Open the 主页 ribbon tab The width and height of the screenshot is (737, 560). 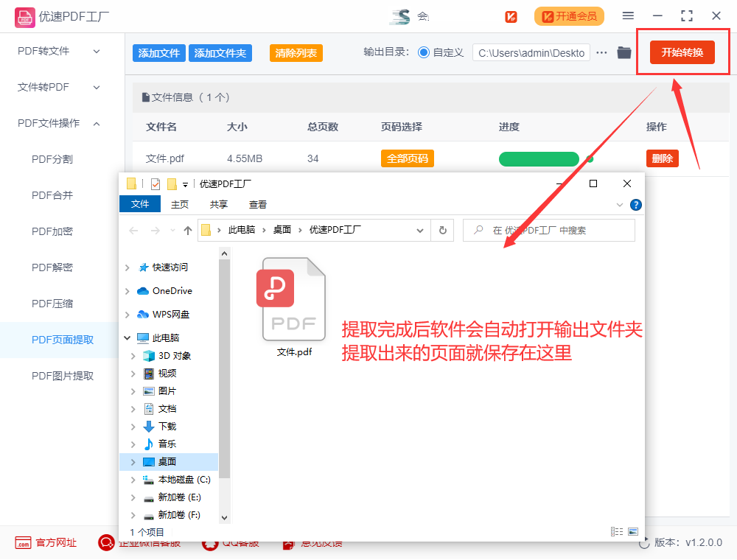coord(180,204)
